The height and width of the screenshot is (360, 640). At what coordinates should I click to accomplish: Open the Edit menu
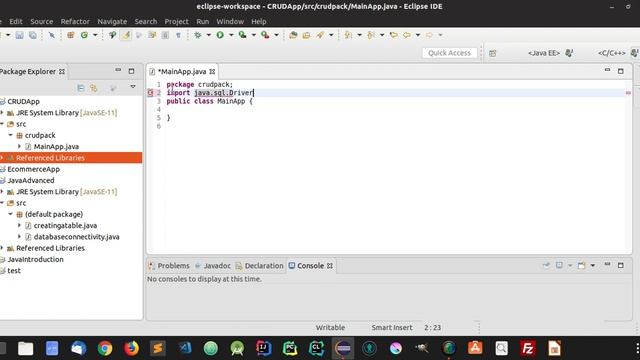coord(16,22)
